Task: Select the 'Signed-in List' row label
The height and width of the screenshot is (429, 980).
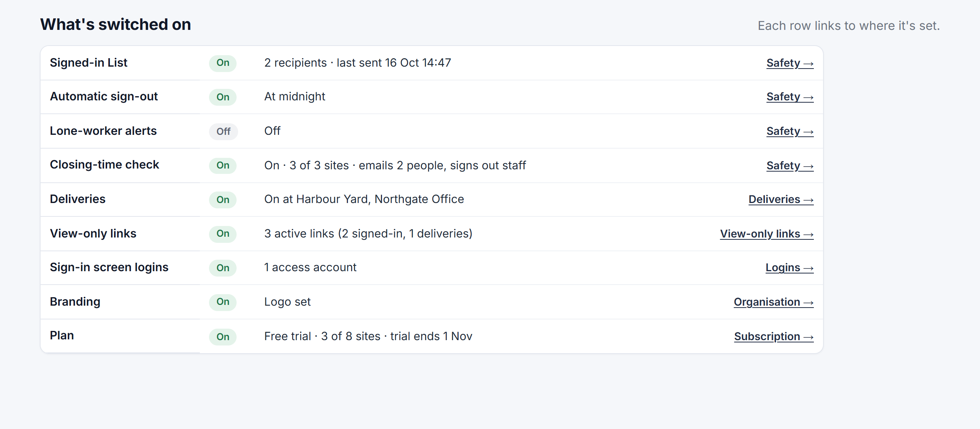Action: 88,62
